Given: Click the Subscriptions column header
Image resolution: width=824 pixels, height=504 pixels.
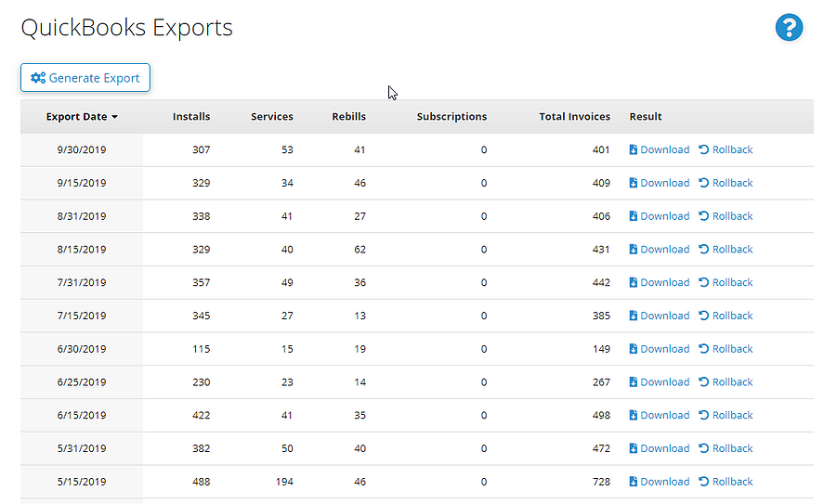Looking at the screenshot, I should pyautogui.click(x=451, y=117).
